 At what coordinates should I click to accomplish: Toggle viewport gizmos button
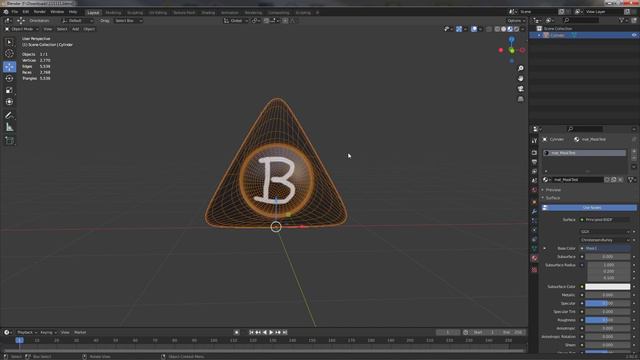(x=459, y=29)
